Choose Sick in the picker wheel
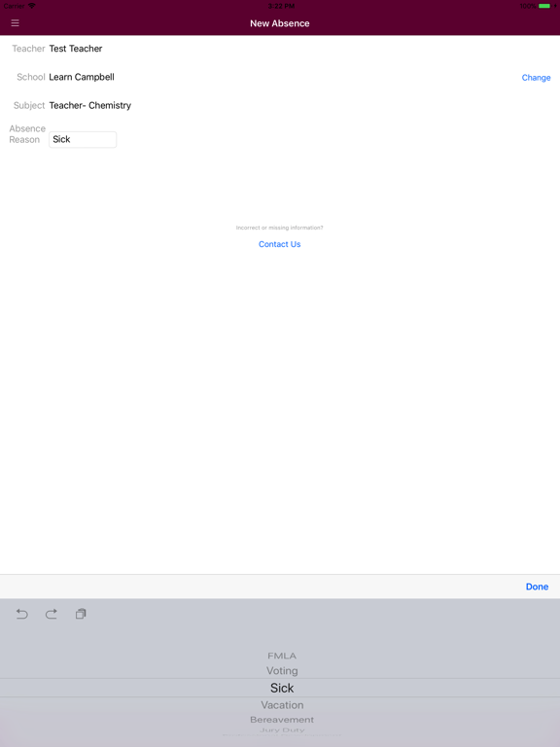Screen dimensions: 560x747 (282, 688)
